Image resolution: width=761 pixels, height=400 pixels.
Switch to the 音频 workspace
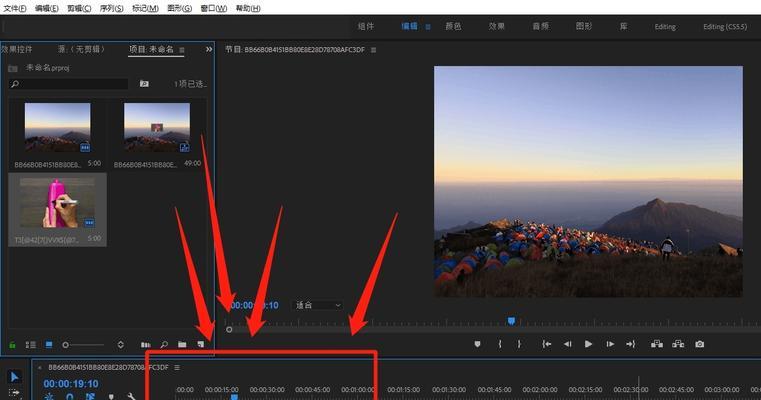pos(541,26)
